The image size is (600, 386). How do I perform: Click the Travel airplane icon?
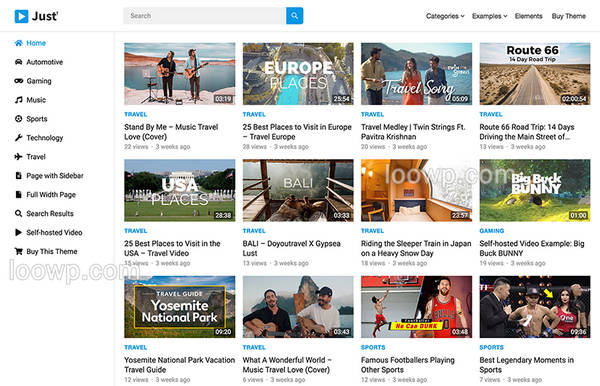click(x=18, y=156)
